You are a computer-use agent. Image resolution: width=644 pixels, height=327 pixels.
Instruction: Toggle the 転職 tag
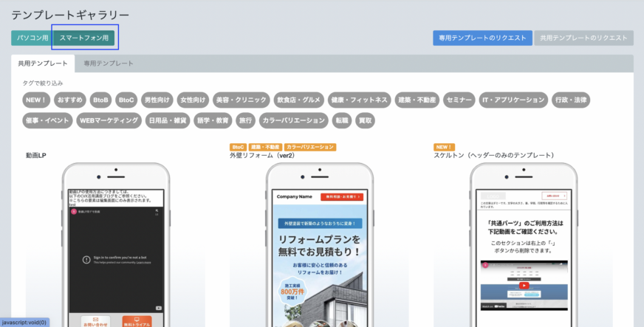(x=341, y=120)
